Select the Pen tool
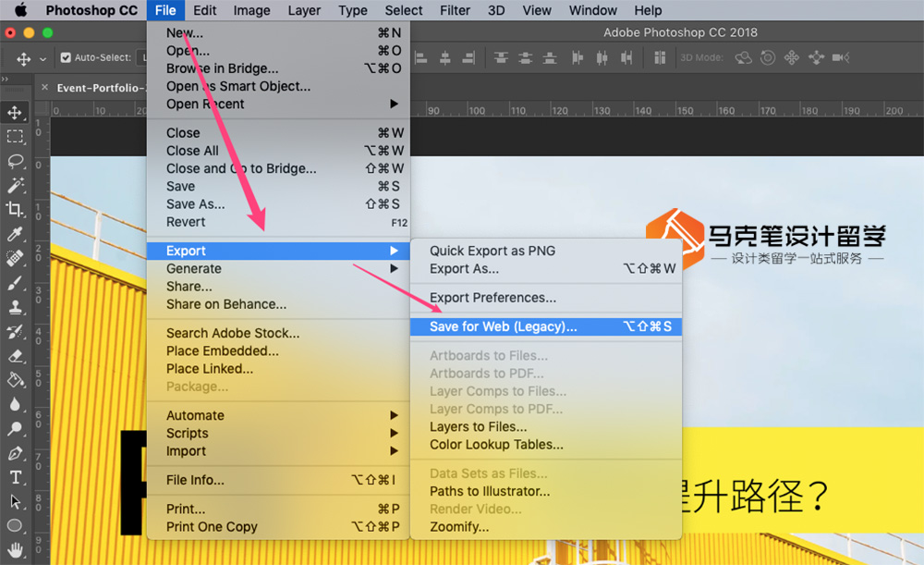Viewport: 924px width, 565px height. pyautogui.click(x=15, y=453)
